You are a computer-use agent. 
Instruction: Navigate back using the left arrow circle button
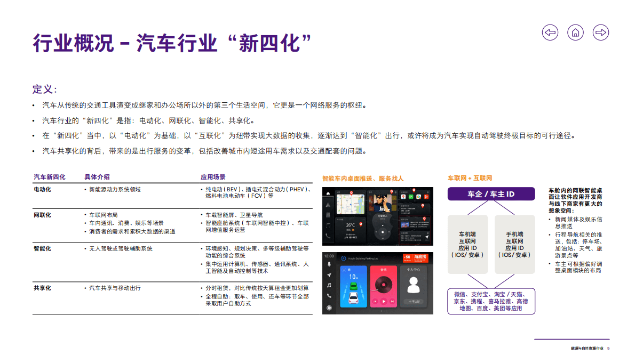550,33
